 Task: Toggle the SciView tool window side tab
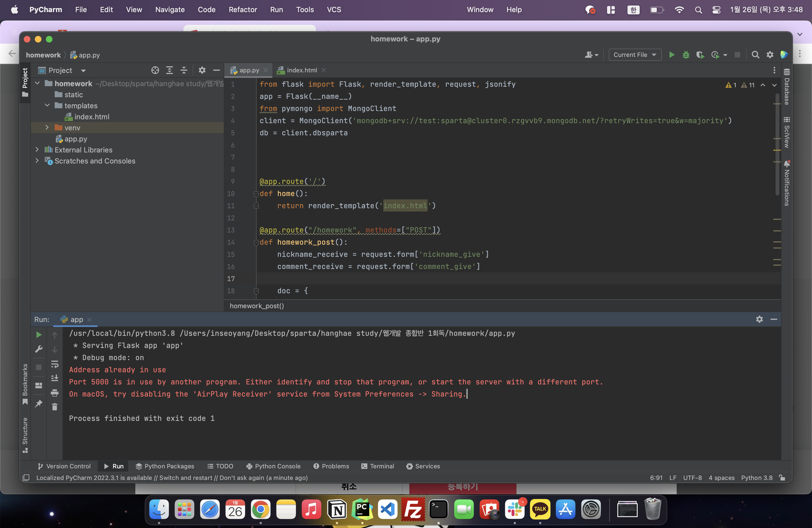tap(787, 132)
